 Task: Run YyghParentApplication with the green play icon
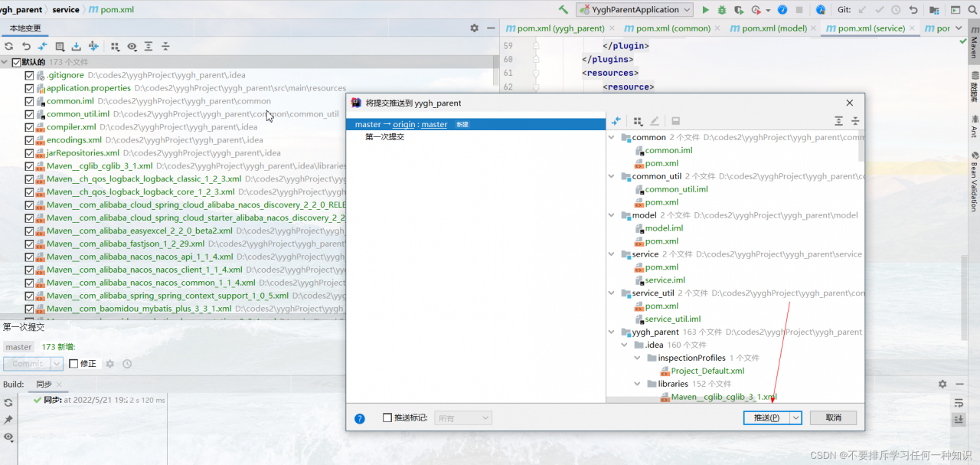[x=706, y=10]
